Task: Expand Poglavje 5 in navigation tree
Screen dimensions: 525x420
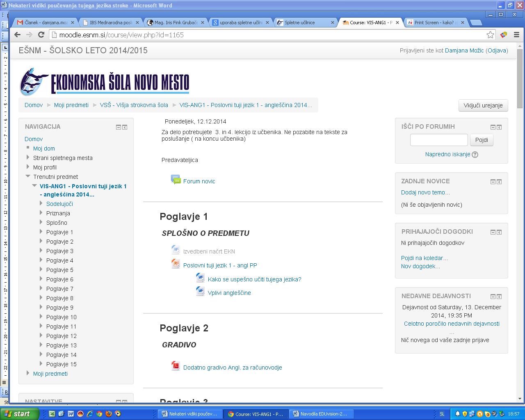Action: click(41, 269)
